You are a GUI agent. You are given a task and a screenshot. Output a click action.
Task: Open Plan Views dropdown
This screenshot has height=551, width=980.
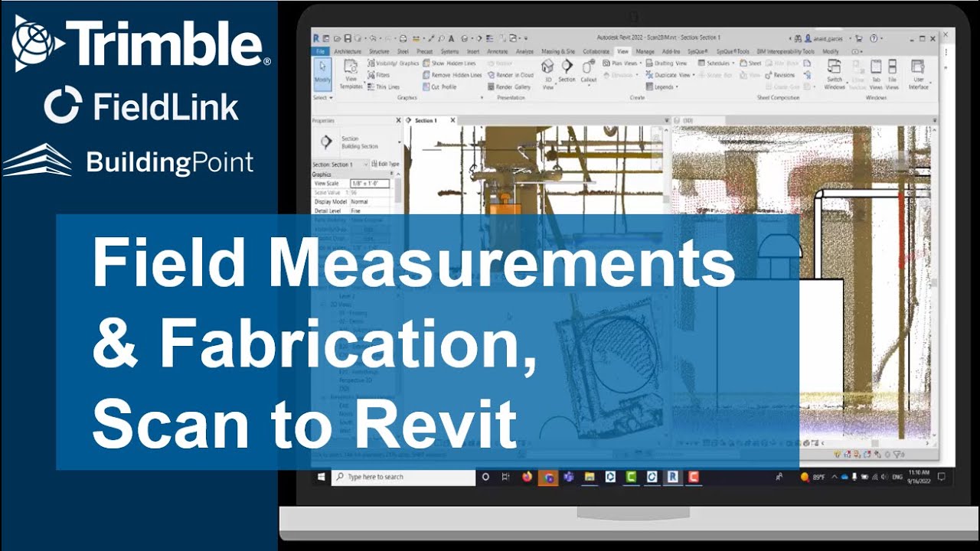[621, 64]
